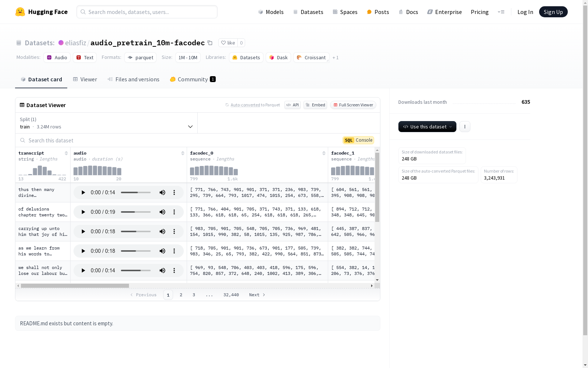The image size is (588, 368).
Task: Open the API button in Dataset Viewer
Action: [x=293, y=105]
